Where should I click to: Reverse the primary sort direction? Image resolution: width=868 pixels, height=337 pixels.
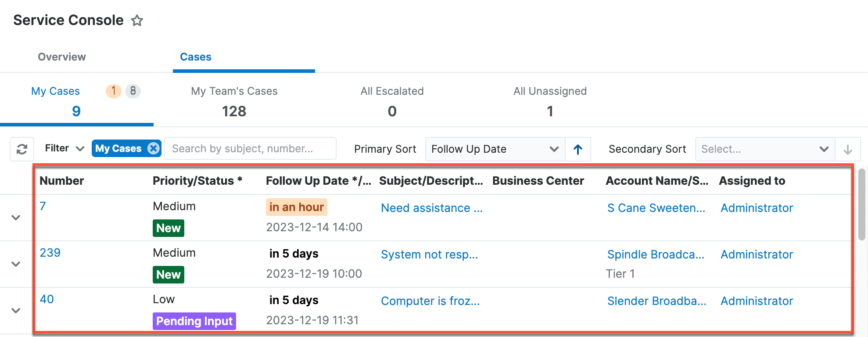click(578, 149)
